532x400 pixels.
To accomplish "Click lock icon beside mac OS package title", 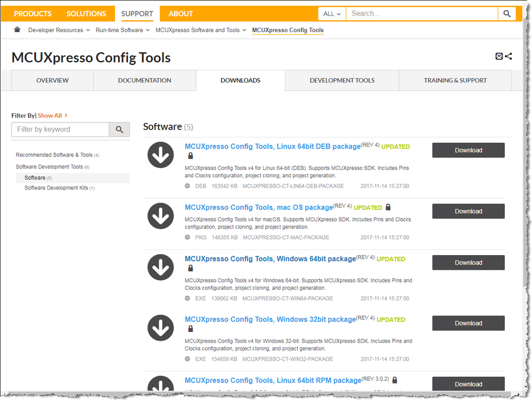I will tap(388, 207).
